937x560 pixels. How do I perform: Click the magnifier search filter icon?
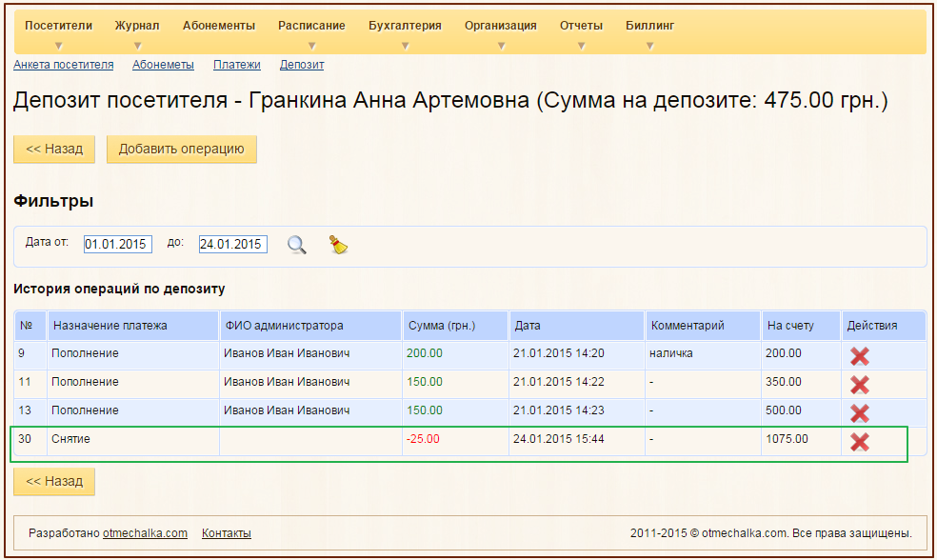[296, 245]
